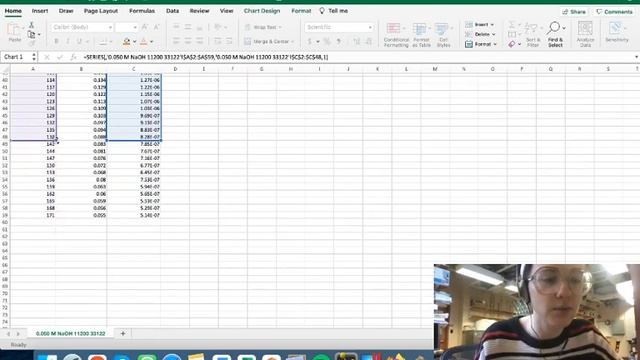Apply the Fill Color bucket
Screen dimensions: 640x360
(x=127, y=41)
